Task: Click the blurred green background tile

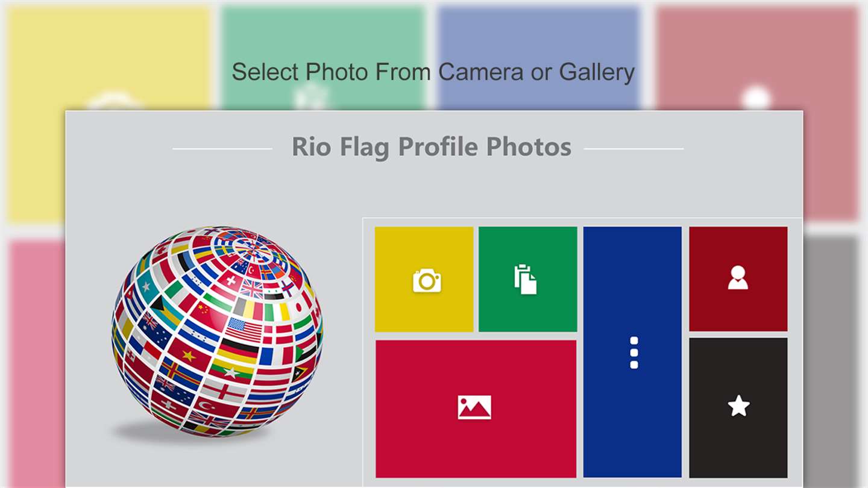Action: 322,58
